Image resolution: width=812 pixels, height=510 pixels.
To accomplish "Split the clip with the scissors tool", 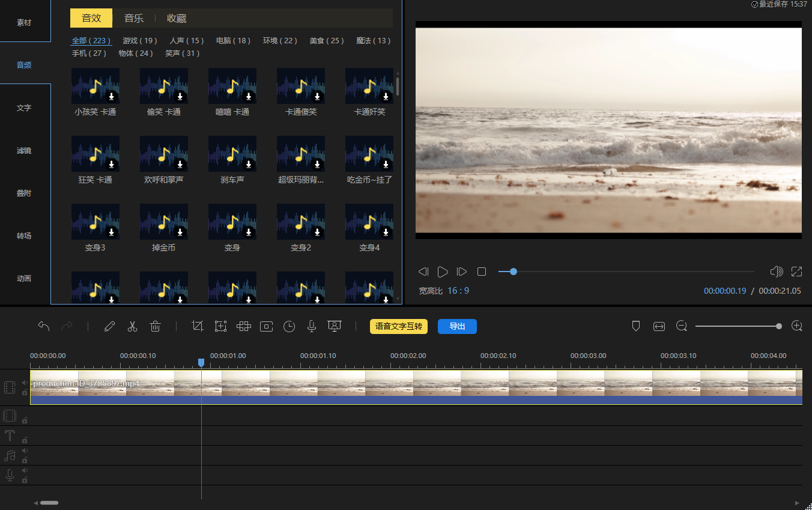I will [132, 326].
